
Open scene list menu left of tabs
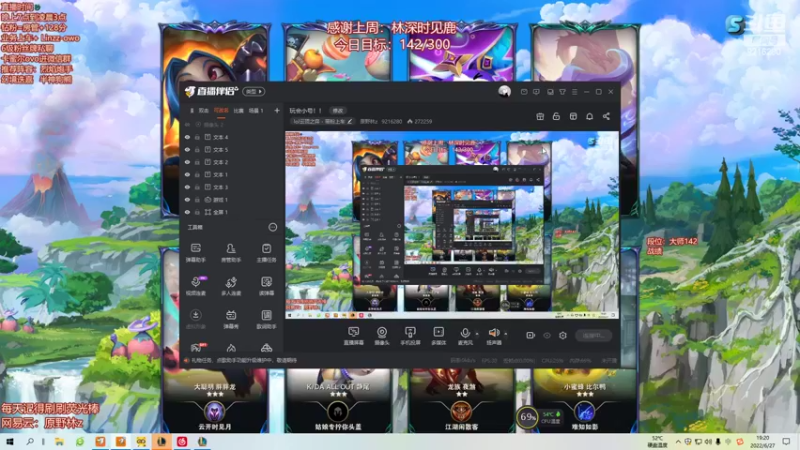pyautogui.click(x=192, y=111)
